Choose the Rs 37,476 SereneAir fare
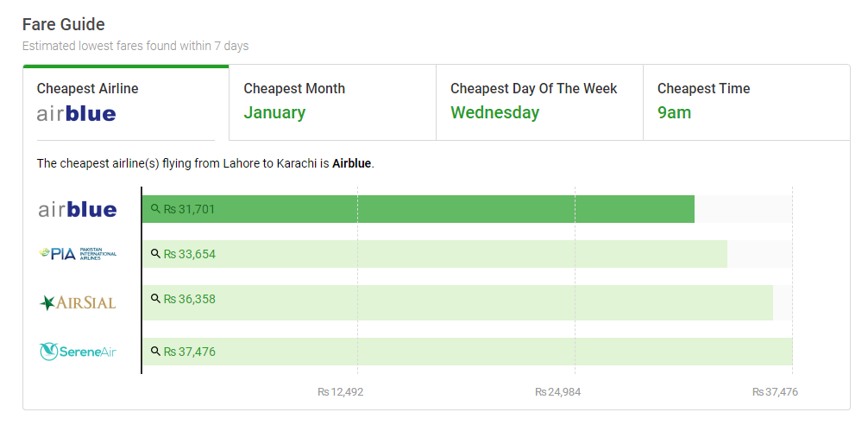Screen dimensions: 868x425 pos(189,352)
